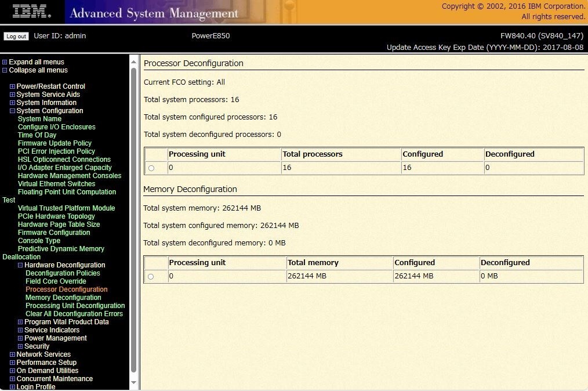Open Field Core Override page

tap(56, 281)
